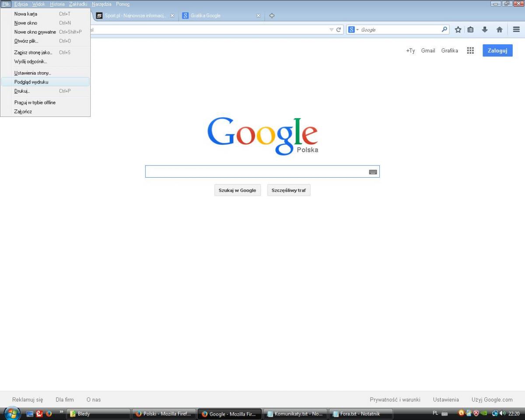Viewport: 525px width, 420px height.
Task: Expand the quick launch overflow chevron
Action: click(61, 412)
